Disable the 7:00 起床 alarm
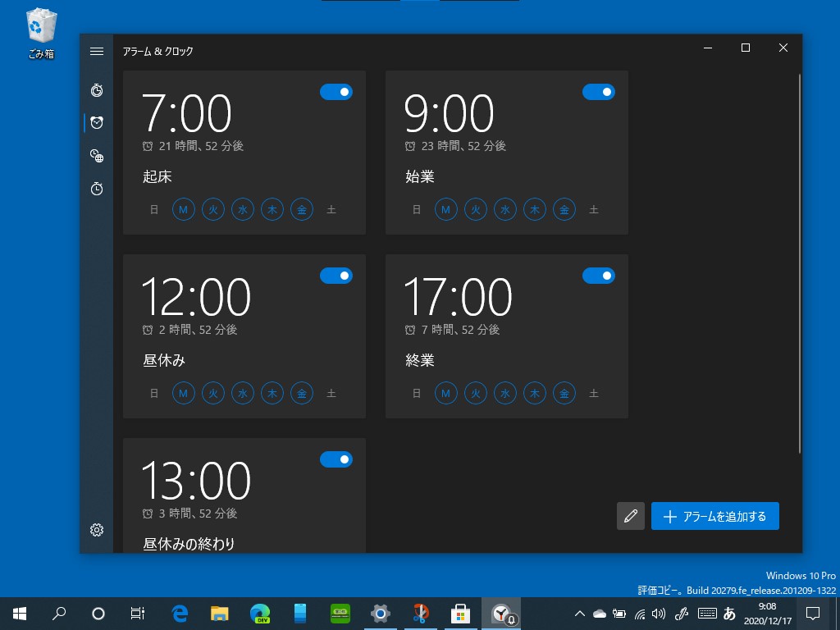Viewport: 840px width, 630px height. point(336,92)
